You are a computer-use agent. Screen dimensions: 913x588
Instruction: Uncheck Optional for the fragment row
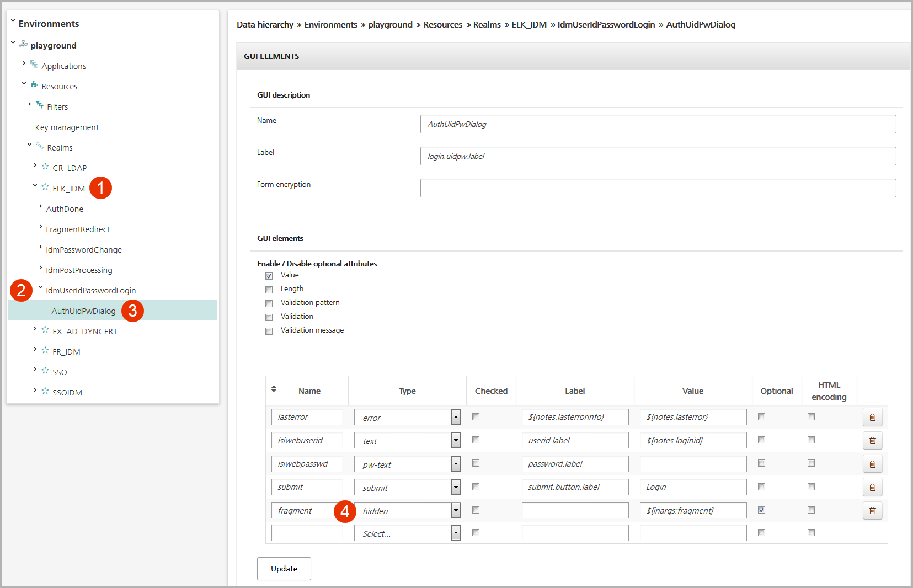tap(762, 510)
